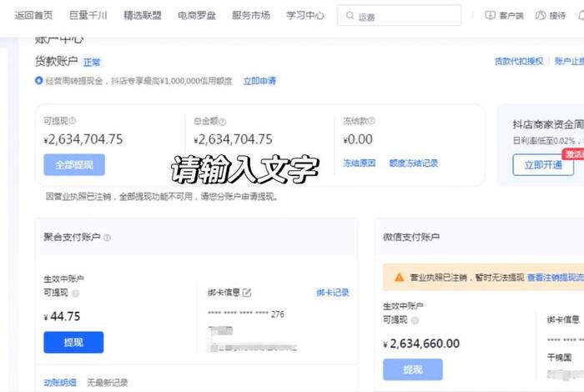Viewport: 584px width, 392px height.
Task: Click info icon beside 微信 可提现
Action: click(x=415, y=320)
